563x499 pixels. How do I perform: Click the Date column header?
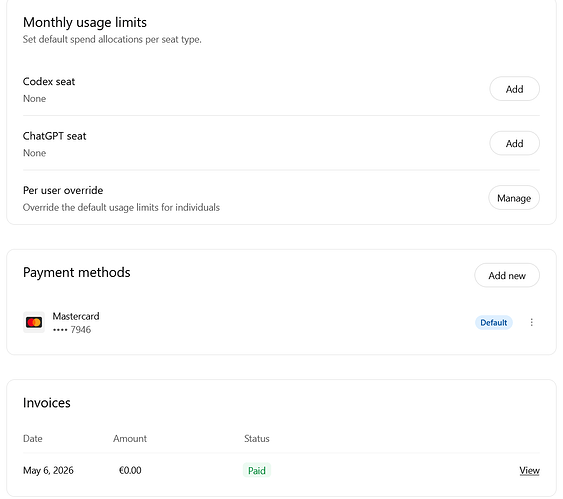click(x=33, y=438)
